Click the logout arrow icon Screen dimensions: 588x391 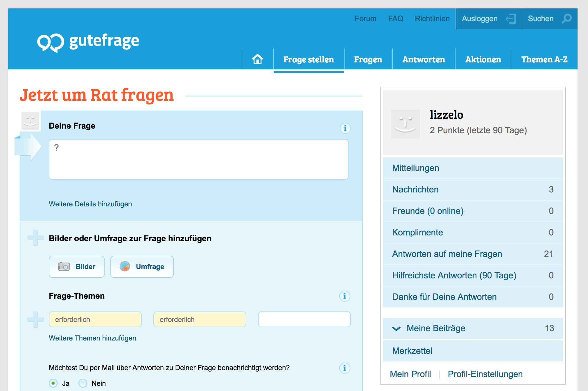[511, 19]
